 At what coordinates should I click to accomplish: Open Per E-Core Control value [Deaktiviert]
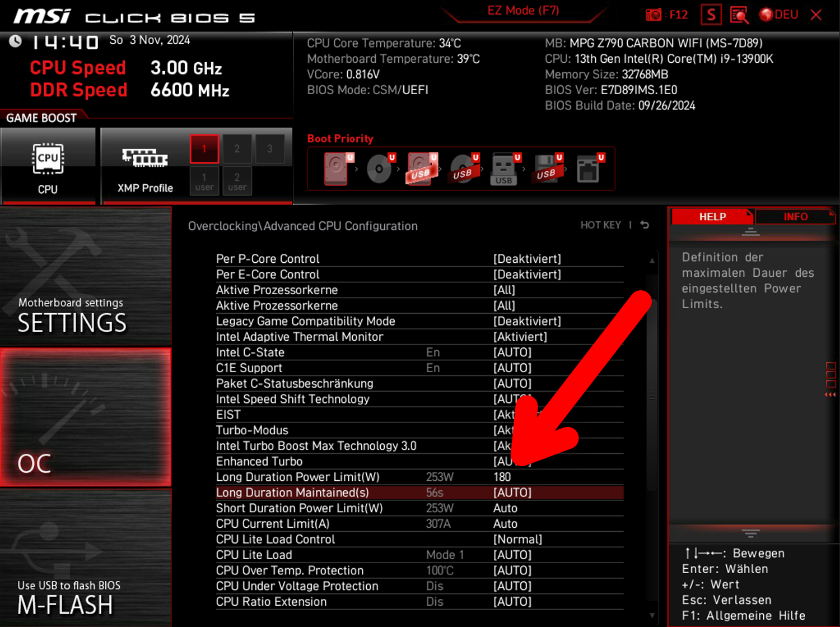pyautogui.click(x=527, y=275)
